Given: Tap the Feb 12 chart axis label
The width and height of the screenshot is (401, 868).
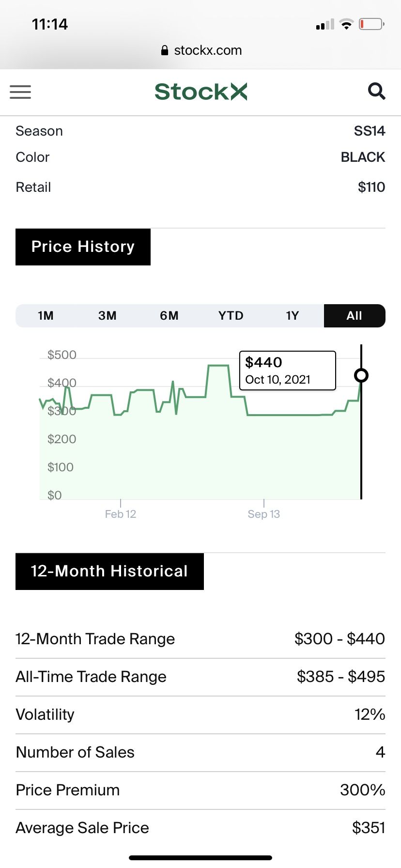Looking at the screenshot, I should (121, 514).
